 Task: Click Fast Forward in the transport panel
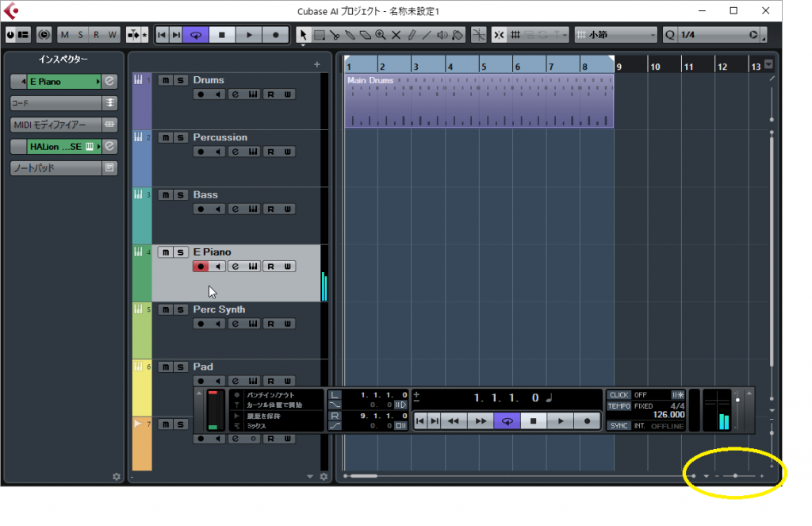pyautogui.click(x=481, y=421)
